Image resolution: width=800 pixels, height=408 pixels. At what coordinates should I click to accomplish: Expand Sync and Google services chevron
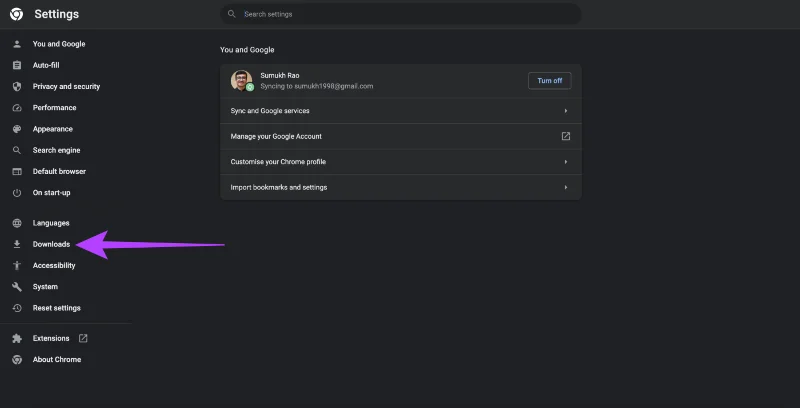point(565,111)
